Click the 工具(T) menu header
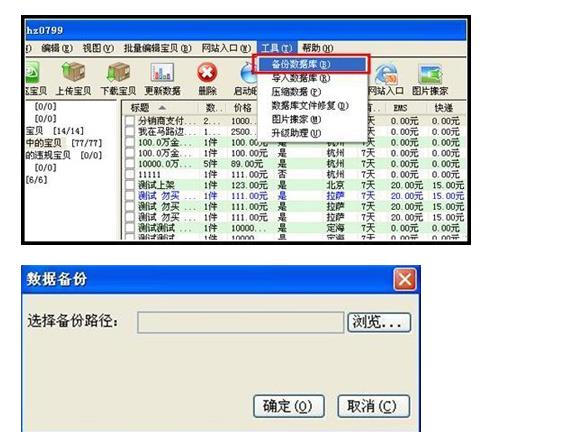The height and width of the screenshot is (439, 570). tap(277, 48)
